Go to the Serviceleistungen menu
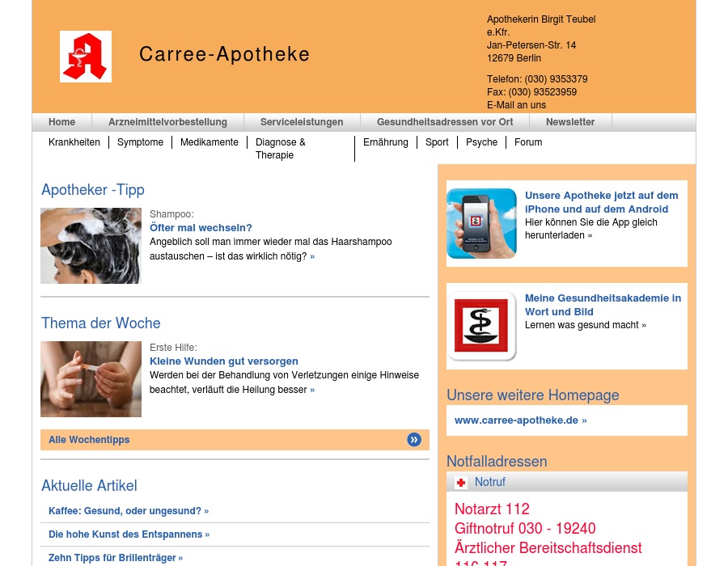This screenshot has height=566, width=728. point(302,122)
